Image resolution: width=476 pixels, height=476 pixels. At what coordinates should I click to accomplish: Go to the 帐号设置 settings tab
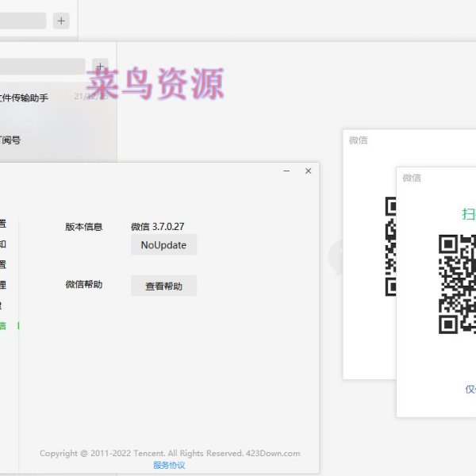tap(3, 224)
